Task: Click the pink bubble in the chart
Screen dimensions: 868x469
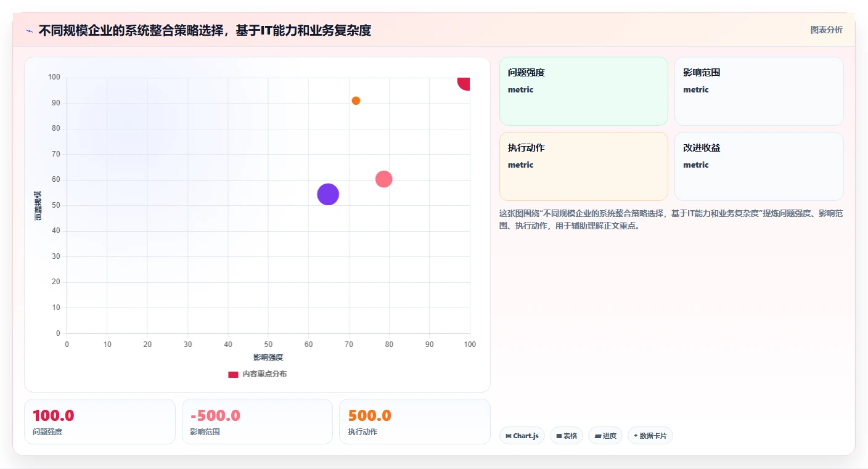Action: tap(384, 179)
